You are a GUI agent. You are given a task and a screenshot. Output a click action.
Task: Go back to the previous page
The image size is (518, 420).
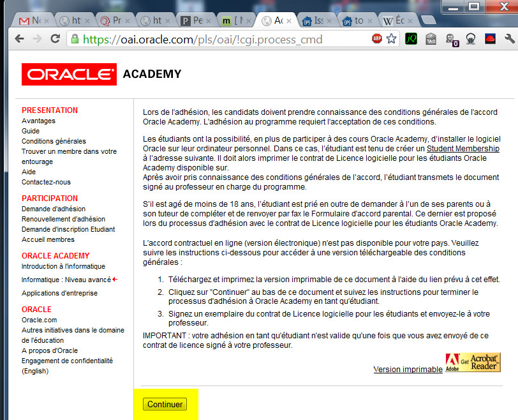pyautogui.click(x=20, y=39)
